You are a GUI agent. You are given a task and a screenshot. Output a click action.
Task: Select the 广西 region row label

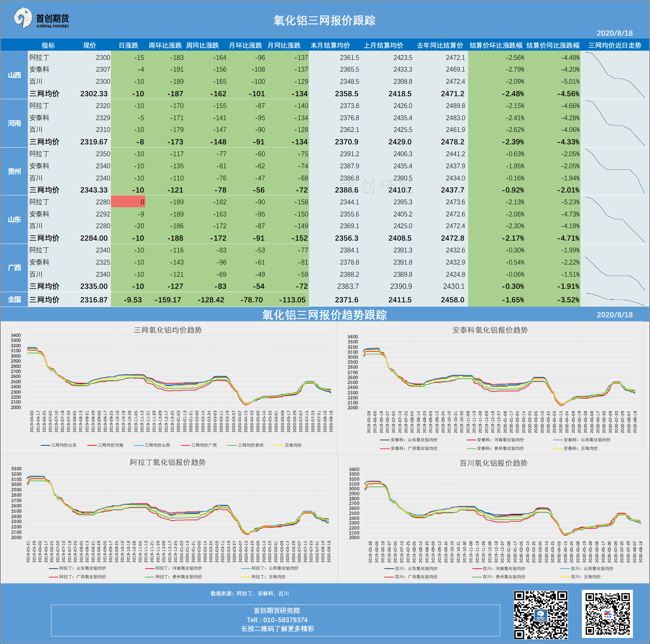pos(14,267)
